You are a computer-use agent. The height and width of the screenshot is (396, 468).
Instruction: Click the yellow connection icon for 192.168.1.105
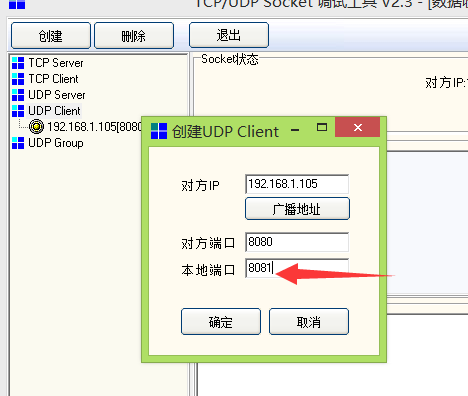coord(36,127)
